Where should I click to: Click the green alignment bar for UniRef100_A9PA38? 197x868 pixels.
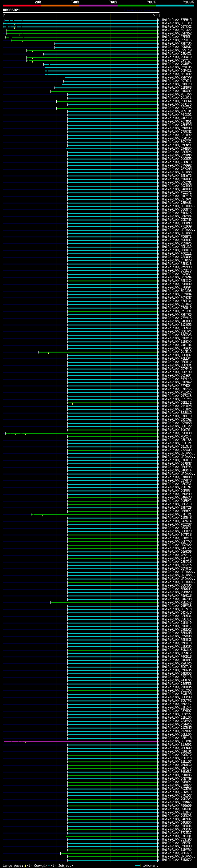click(x=82, y=433)
